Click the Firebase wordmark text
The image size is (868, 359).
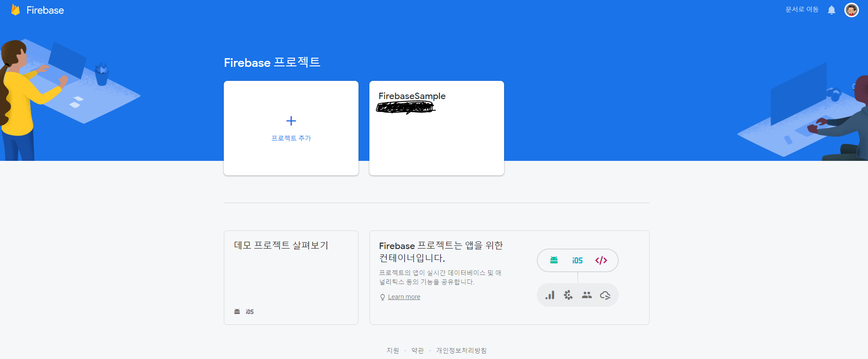coord(45,10)
